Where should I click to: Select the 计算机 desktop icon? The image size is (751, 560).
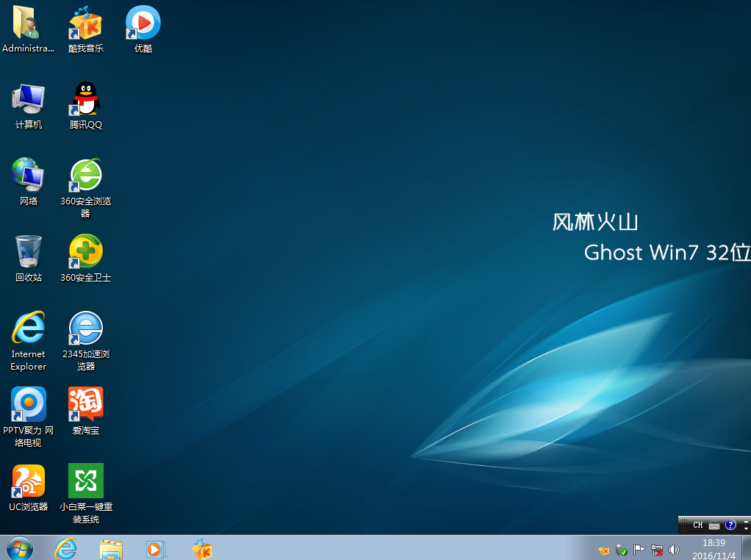click(28, 105)
